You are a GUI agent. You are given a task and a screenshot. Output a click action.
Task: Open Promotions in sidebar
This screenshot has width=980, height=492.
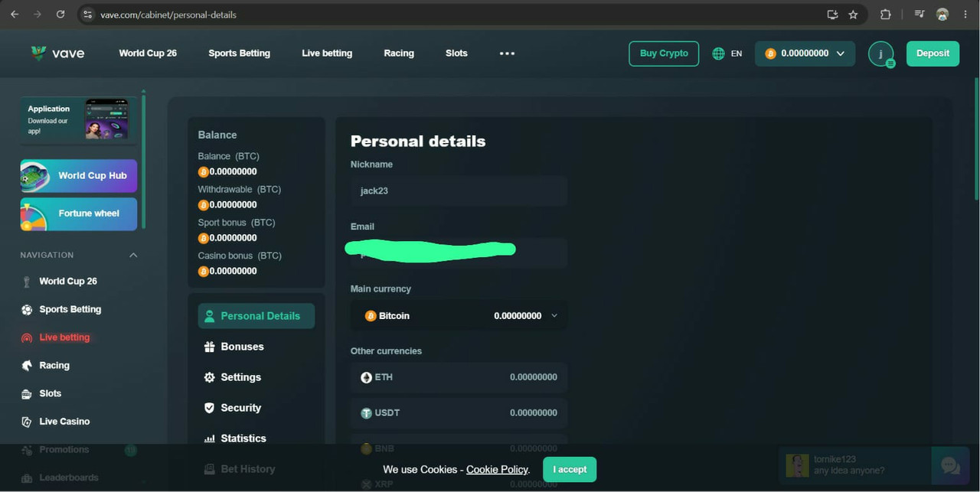pyautogui.click(x=64, y=450)
